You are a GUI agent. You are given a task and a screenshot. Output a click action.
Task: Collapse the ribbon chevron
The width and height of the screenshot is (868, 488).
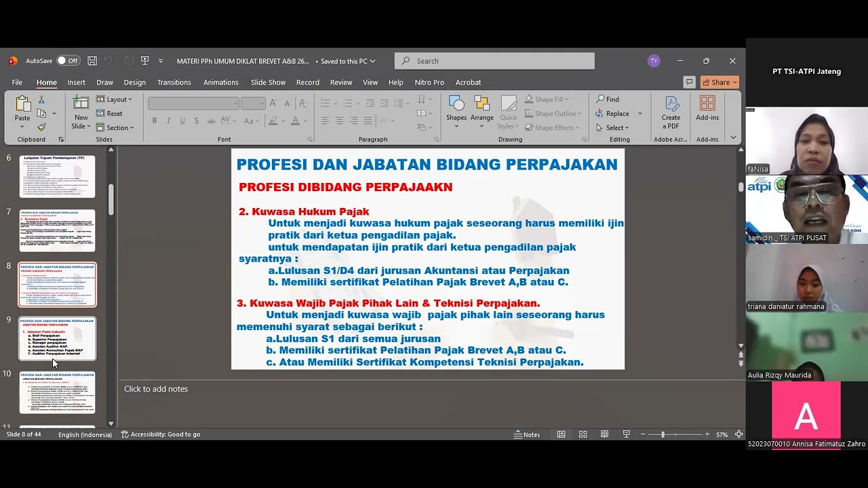pos(733,138)
